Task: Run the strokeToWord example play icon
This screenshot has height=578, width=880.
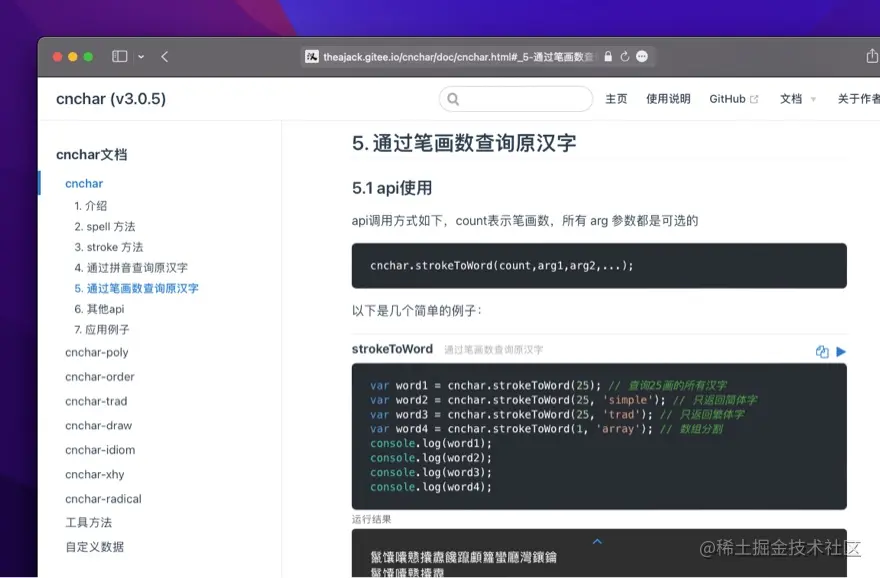Action: point(841,352)
